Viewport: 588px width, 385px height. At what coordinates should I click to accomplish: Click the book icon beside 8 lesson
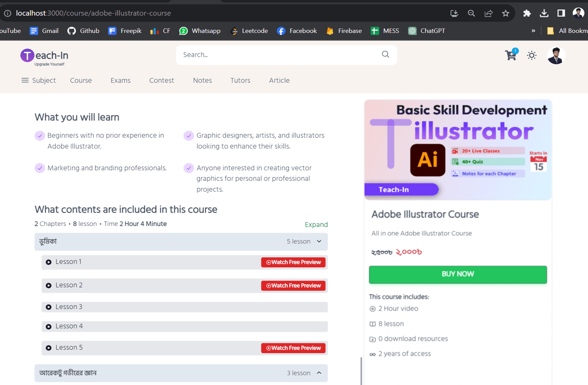pyautogui.click(x=372, y=324)
